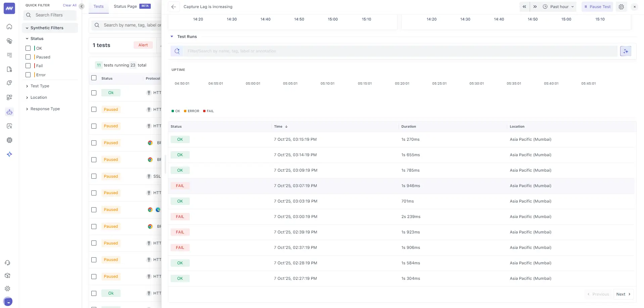
Task: Go to Next page of test runs
Action: (623, 294)
